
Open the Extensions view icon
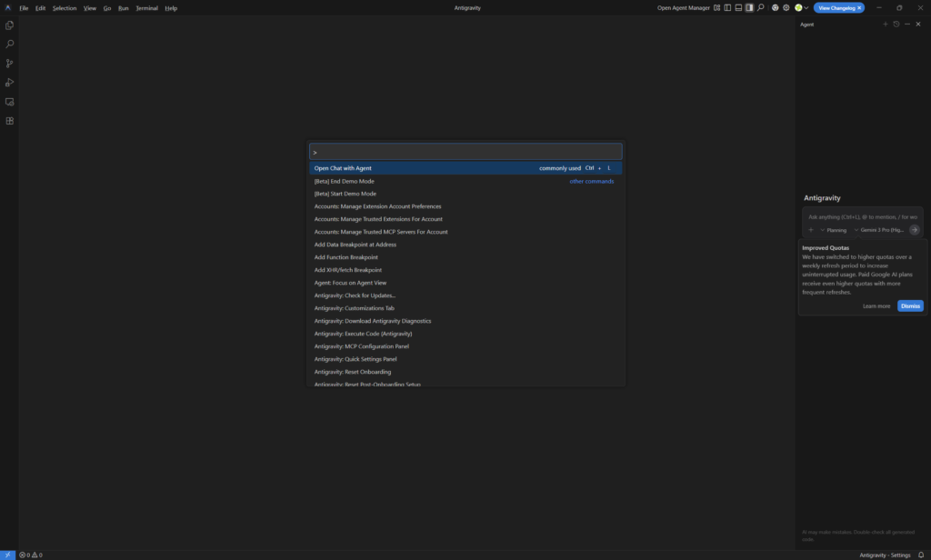pyautogui.click(x=10, y=121)
